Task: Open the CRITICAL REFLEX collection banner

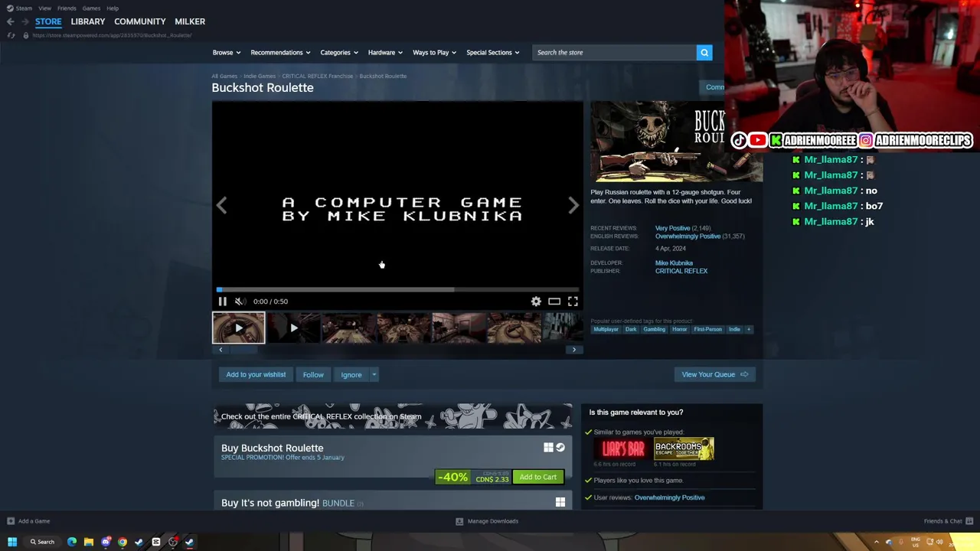Action: (393, 417)
